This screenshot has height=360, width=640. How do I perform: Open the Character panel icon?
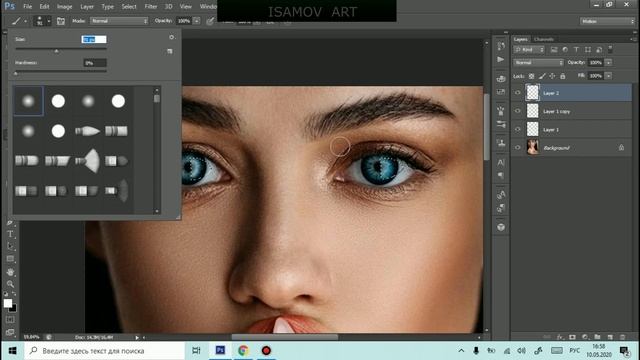coord(500,162)
